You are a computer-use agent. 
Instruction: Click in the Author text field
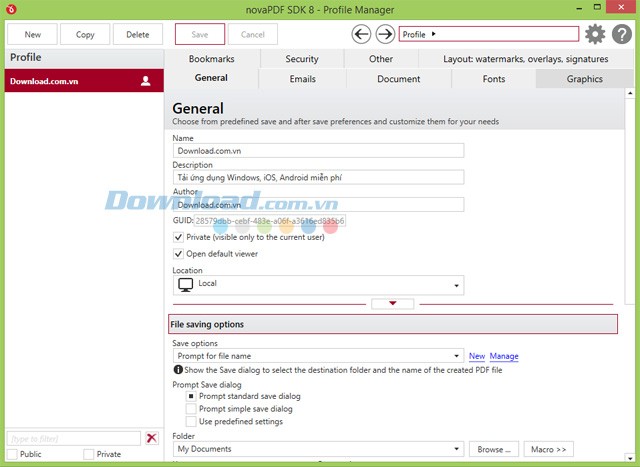coord(318,204)
